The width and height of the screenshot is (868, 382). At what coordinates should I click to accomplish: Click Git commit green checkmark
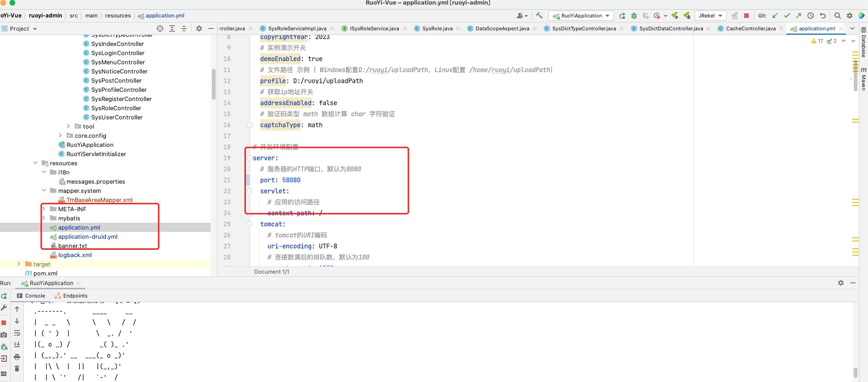point(787,16)
